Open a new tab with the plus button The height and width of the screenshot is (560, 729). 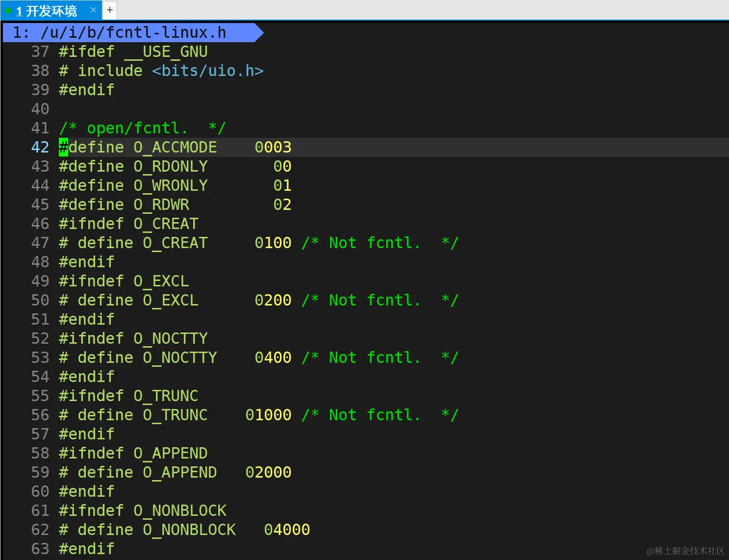(110, 10)
